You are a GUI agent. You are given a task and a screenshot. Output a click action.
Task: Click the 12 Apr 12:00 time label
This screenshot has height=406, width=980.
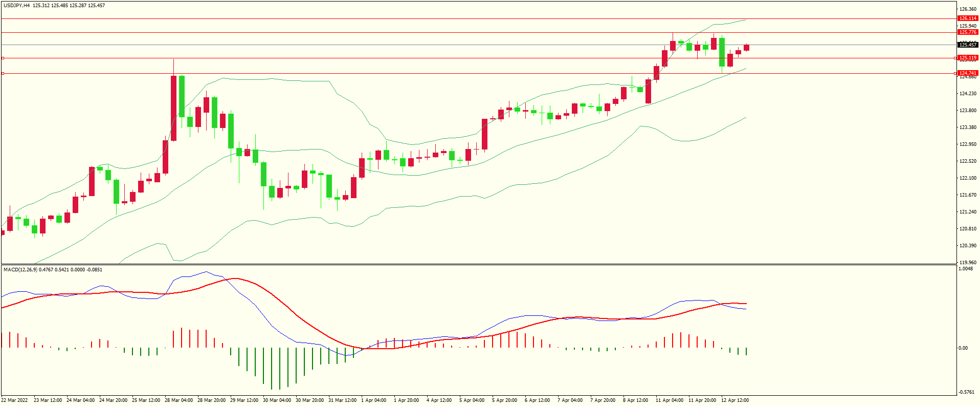click(735, 400)
